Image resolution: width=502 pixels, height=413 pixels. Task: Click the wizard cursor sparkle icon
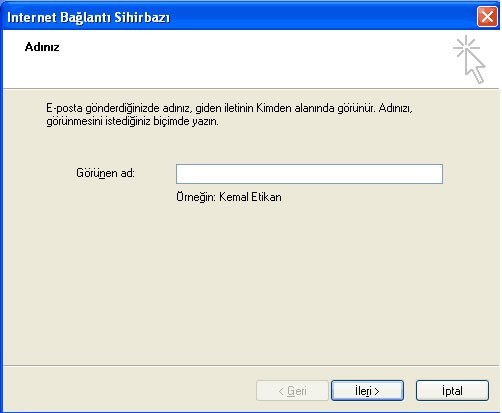click(469, 59)
